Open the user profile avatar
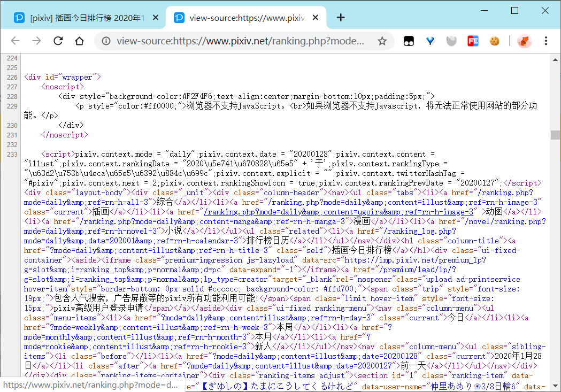This screenshot has height=392, width=561. click(x=524, y=41)
